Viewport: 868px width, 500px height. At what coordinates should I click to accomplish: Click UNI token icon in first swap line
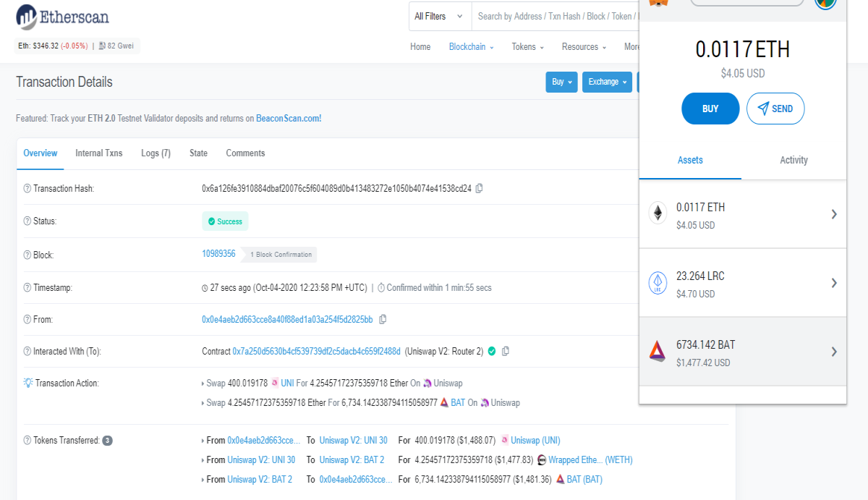274,383
